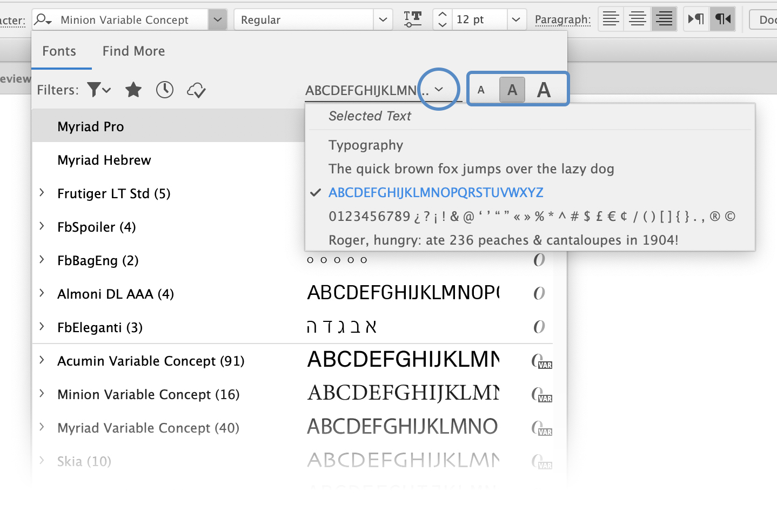Align paragraph left

[611, 19]
